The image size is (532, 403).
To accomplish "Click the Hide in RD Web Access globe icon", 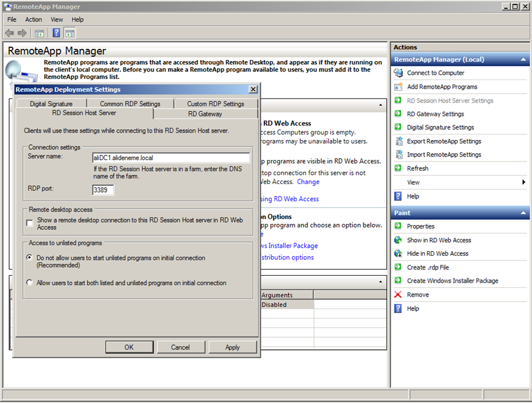I will (398, 254).
